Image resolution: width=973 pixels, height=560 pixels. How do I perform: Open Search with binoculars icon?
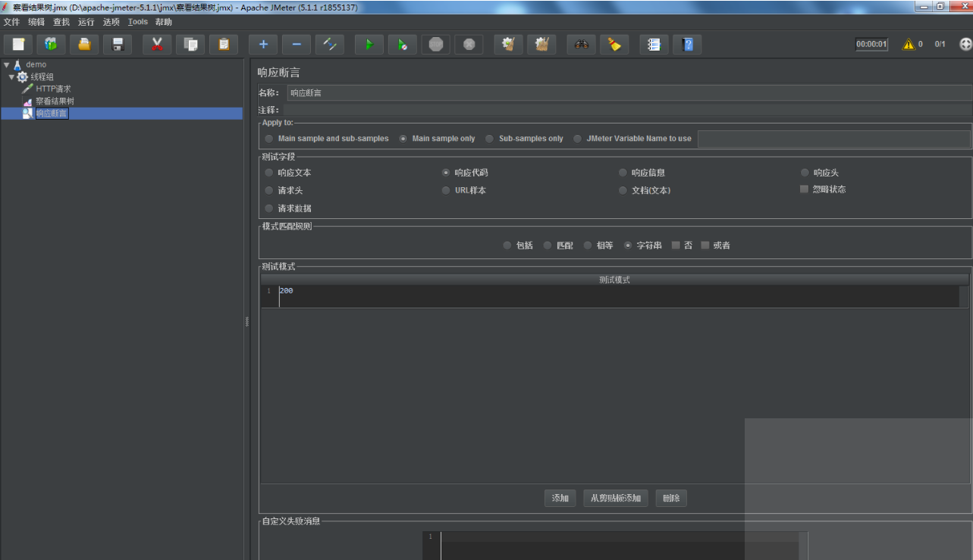(582, 44)
